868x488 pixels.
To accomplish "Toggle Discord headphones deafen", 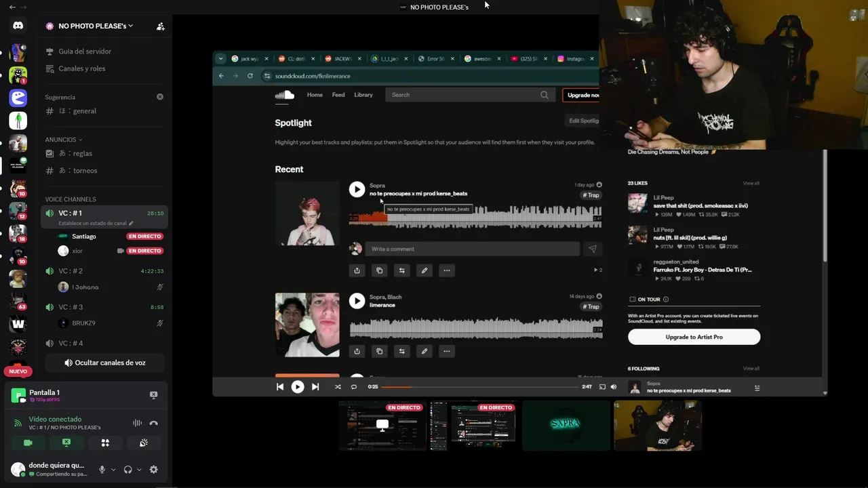I will click(128, 470).
